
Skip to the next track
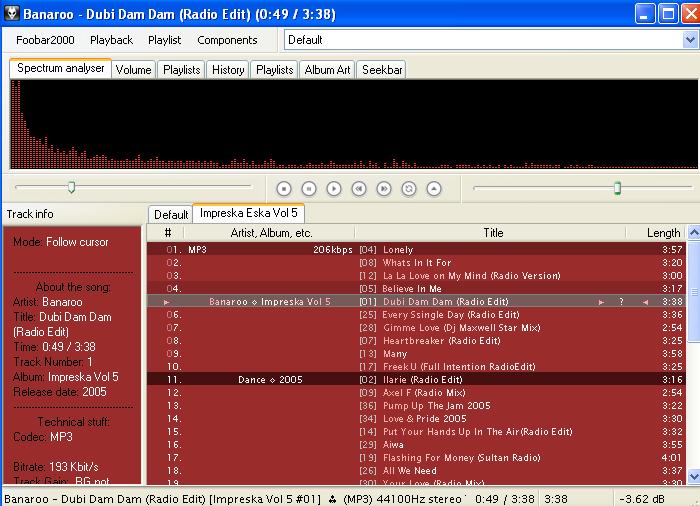tap(384, 189)
